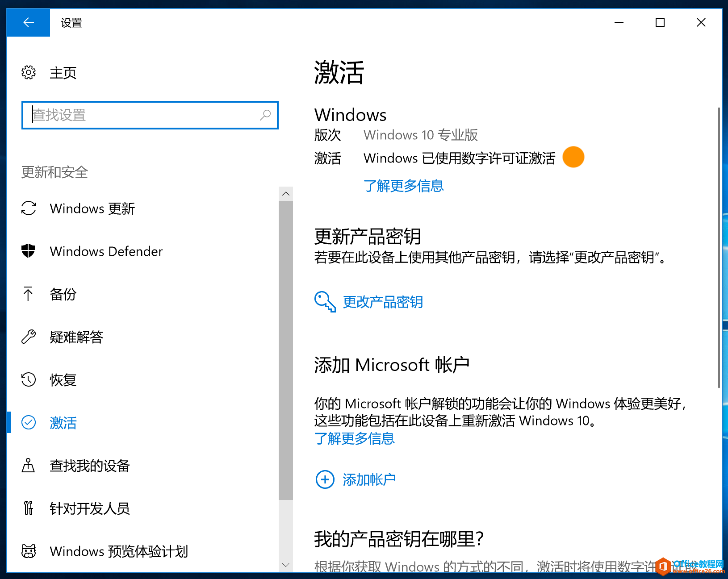
Task: Click the 查找我的设备 locator icon
Action: (x=29, y=465)
